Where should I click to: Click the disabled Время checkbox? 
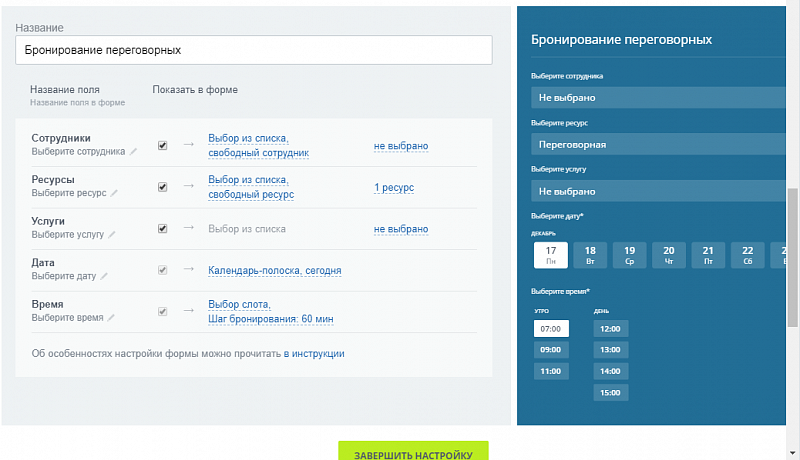(162, 311)
